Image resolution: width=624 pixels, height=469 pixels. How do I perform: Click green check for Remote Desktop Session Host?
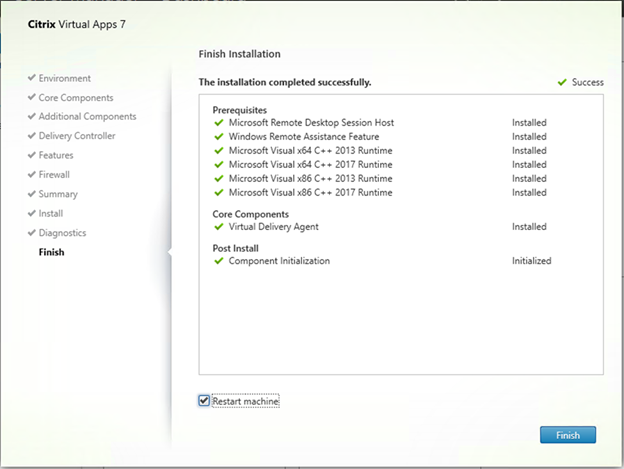click(x=218, y=123)
